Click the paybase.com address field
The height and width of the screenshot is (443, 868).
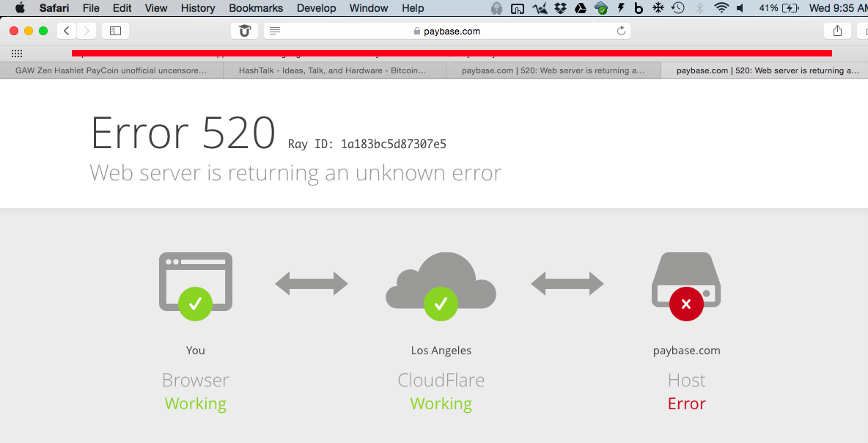coord(447,31)
